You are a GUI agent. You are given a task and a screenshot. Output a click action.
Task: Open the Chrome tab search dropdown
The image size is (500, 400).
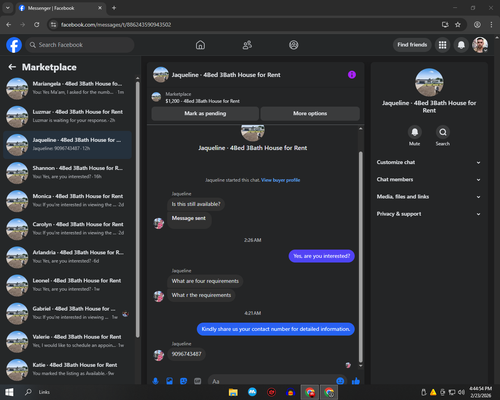[7, 8]
